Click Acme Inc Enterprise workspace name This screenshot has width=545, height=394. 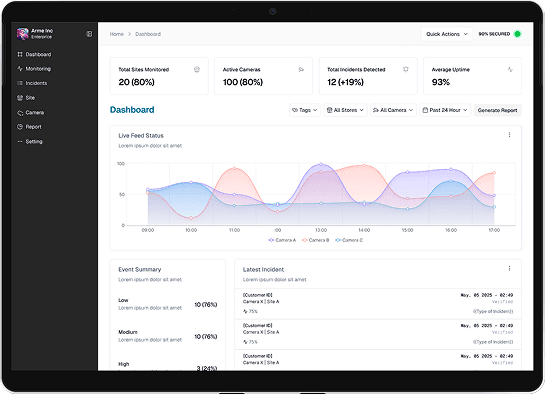coord(42,34)
